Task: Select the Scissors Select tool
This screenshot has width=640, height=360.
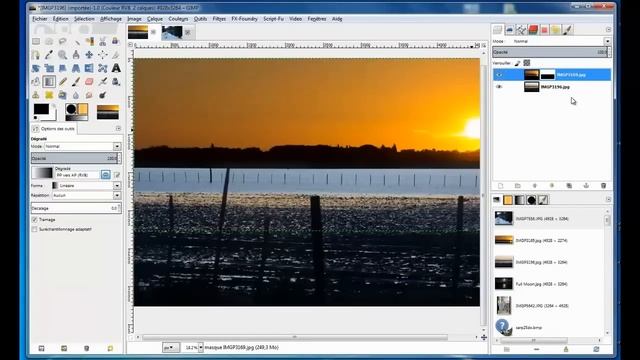Action: [x=102, y=41]
